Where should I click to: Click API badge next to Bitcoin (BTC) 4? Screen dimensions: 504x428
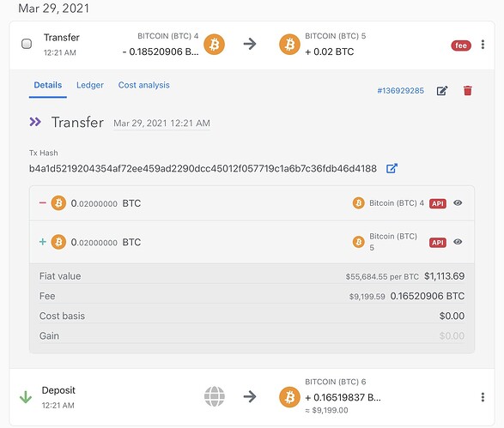click(x=438, y=203)
